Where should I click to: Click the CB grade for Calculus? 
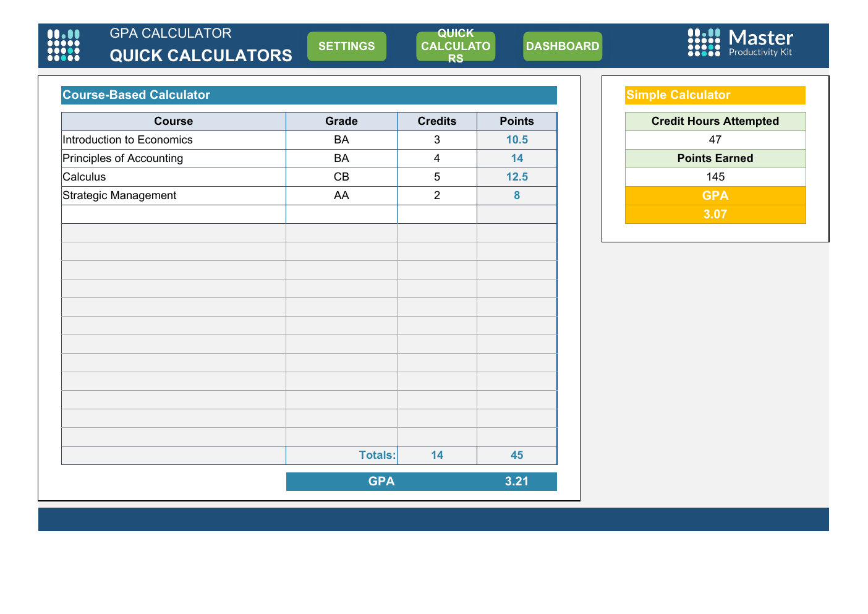(341, 177)
